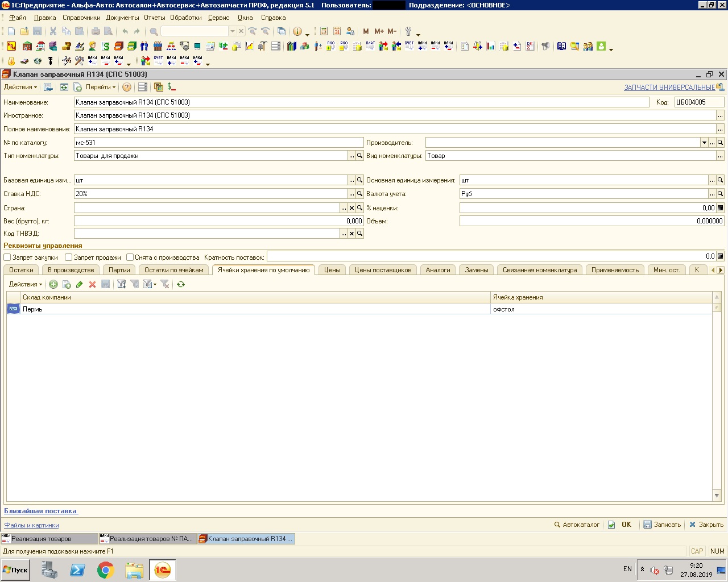Click the pencil edit row icon
The height and width of the screenshot is (582, 728).
pyautogui.click(x=79, y=284)
